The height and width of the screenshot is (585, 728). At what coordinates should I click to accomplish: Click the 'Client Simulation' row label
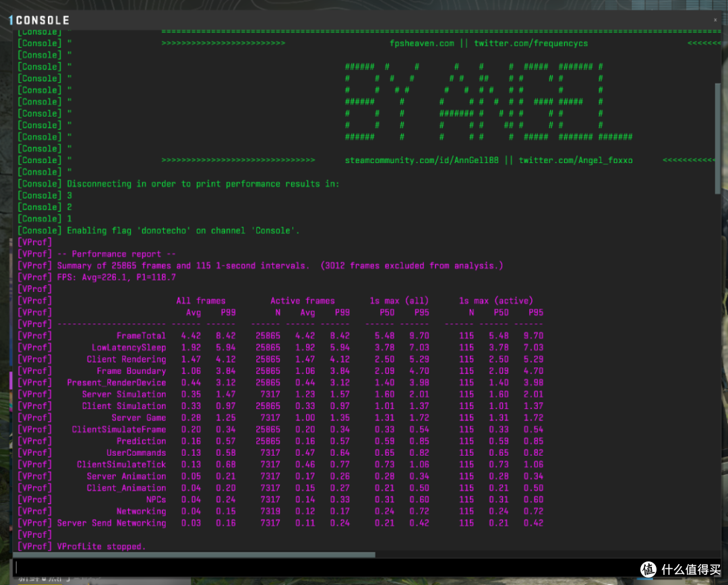pos(124,406)
